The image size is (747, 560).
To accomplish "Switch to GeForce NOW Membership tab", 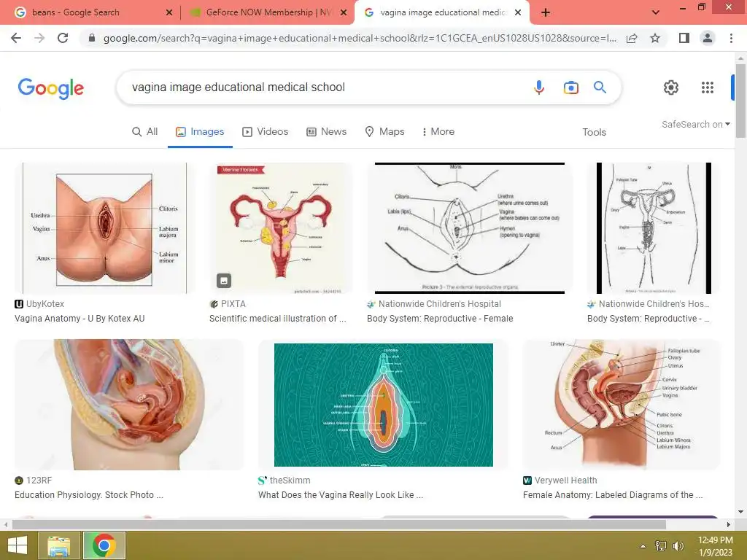I will click(268, 12).
